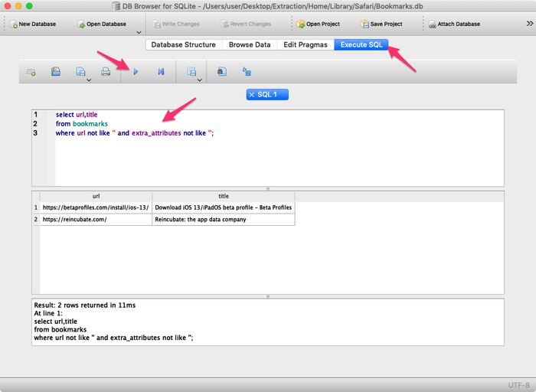Click the 'Result: 2 rows returned' message

pyautogui.click(x=85, y=305)
